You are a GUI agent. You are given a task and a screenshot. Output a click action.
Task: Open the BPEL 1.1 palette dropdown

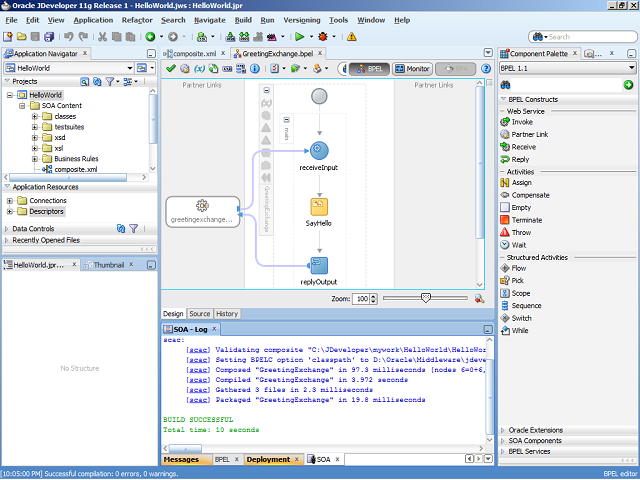point(631,68)
